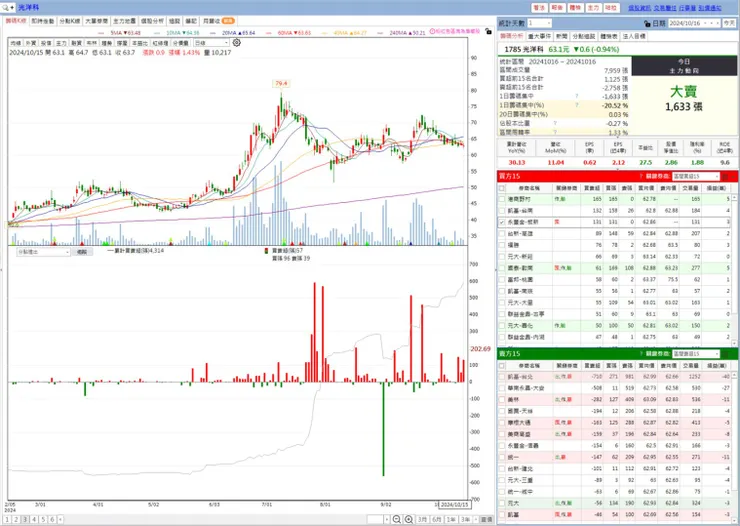Image resolution: width=740 pixels, height=526 pixels.
Task: Check the 凱基-台北 seller row checkbox
Action: coord(502,376)
